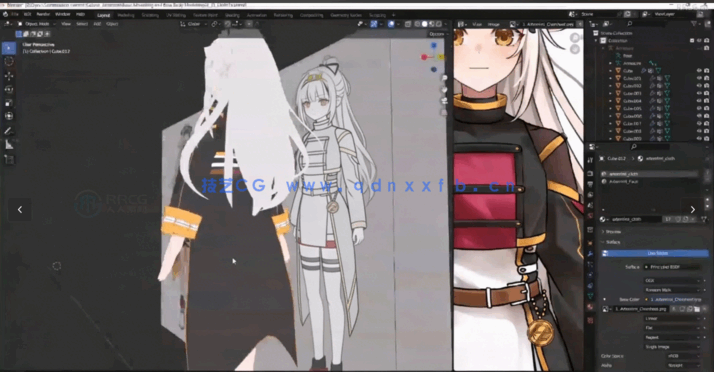714x372 pixels.
Task: Select the Artemini_Face material slot
Action: pos(650,181)
